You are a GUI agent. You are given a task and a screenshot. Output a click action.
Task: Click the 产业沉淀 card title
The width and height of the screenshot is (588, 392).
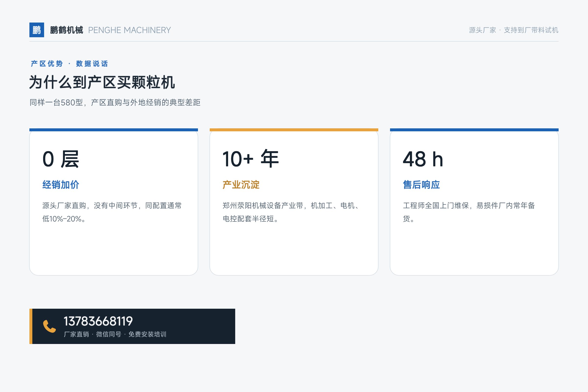[x=241, y=185]
